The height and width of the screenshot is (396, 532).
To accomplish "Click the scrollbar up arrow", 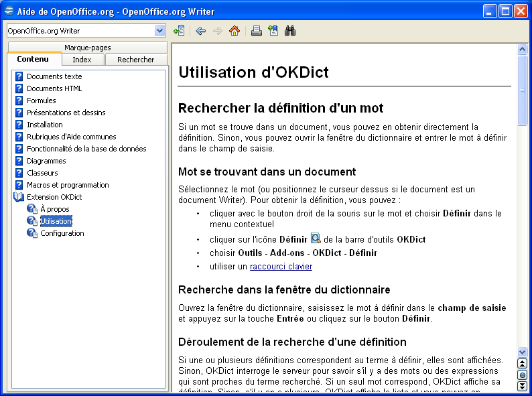I will 522,49.
